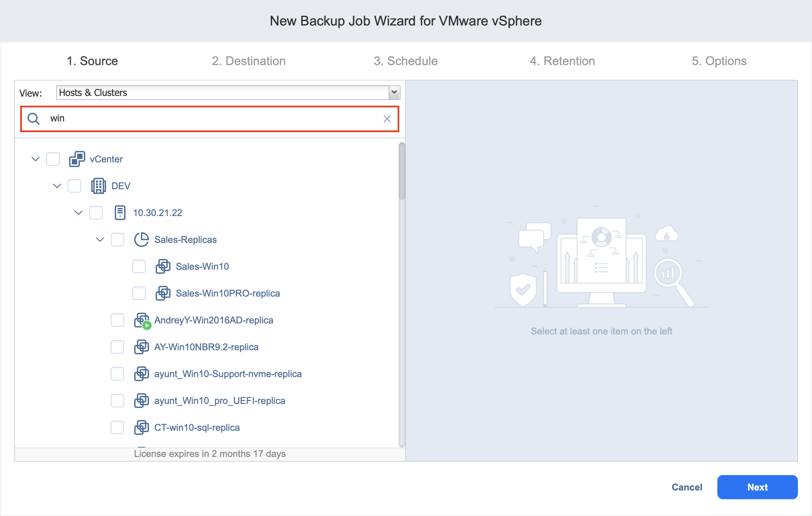This screenshot has width=812, height=516.
Task: Open the Options step
Action: 719,61
